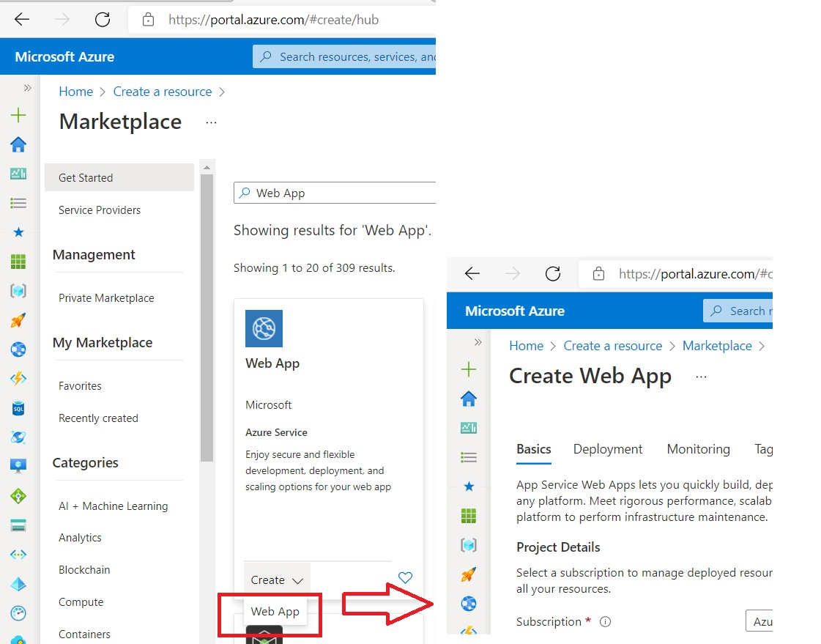Go to Home breadcrumb in Marketplace window
The height and width of the screenshot is (644, 821).
[75, 92]
